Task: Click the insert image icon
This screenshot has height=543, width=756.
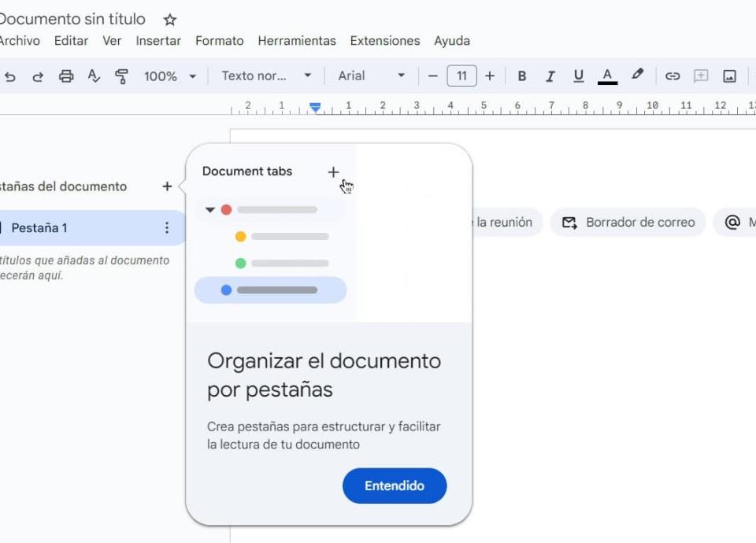Action: click(729, 76)
